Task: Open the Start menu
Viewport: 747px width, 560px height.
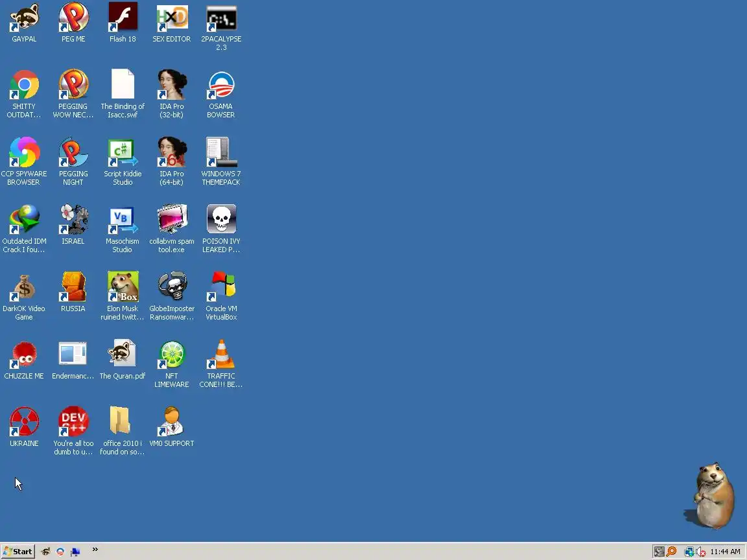Action: 18,552
